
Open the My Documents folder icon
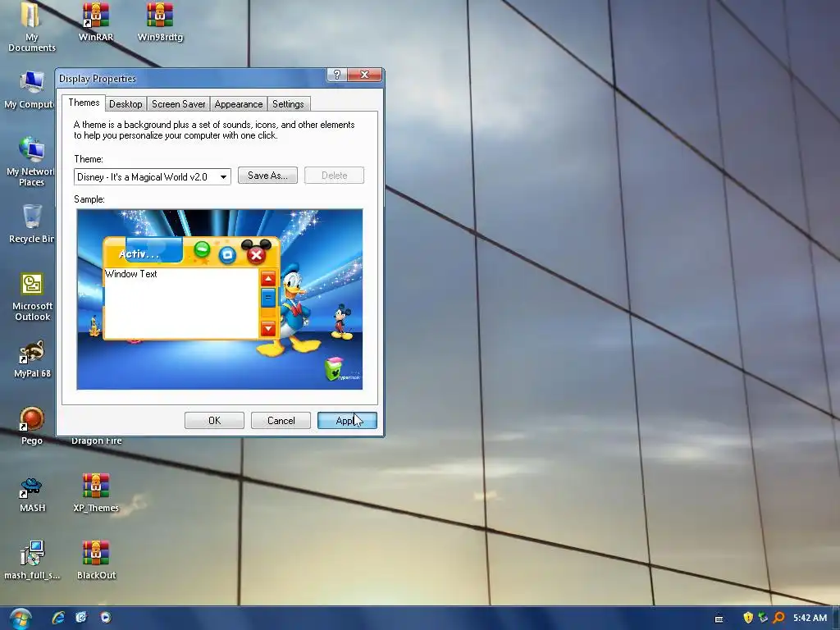[x=31, y=25]
